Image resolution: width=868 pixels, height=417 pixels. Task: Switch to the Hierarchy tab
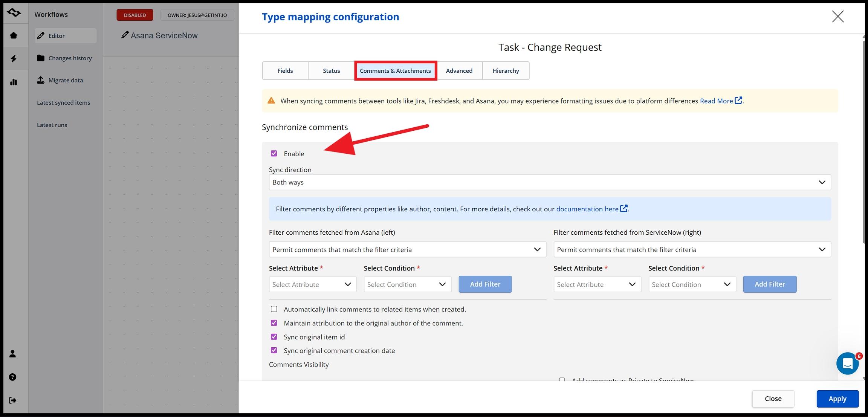(506, 71)
